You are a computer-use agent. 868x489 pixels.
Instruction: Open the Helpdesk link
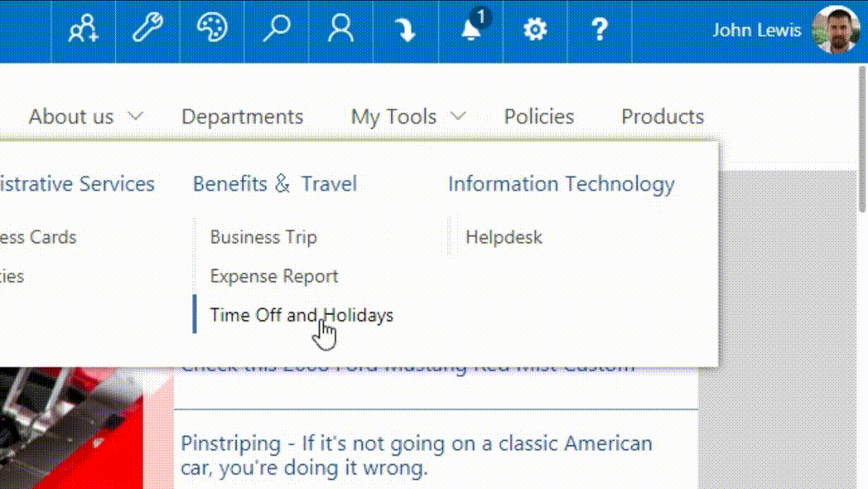pyautogui.click(x=504, y=236)
